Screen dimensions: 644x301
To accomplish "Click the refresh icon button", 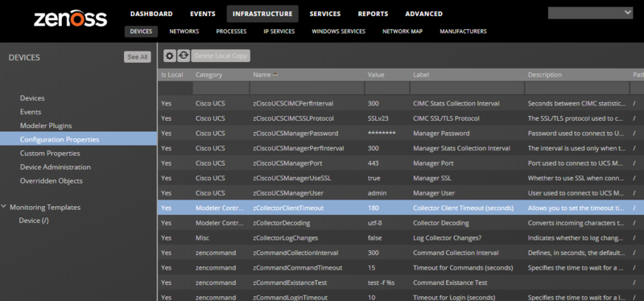I will coord(184,56).
